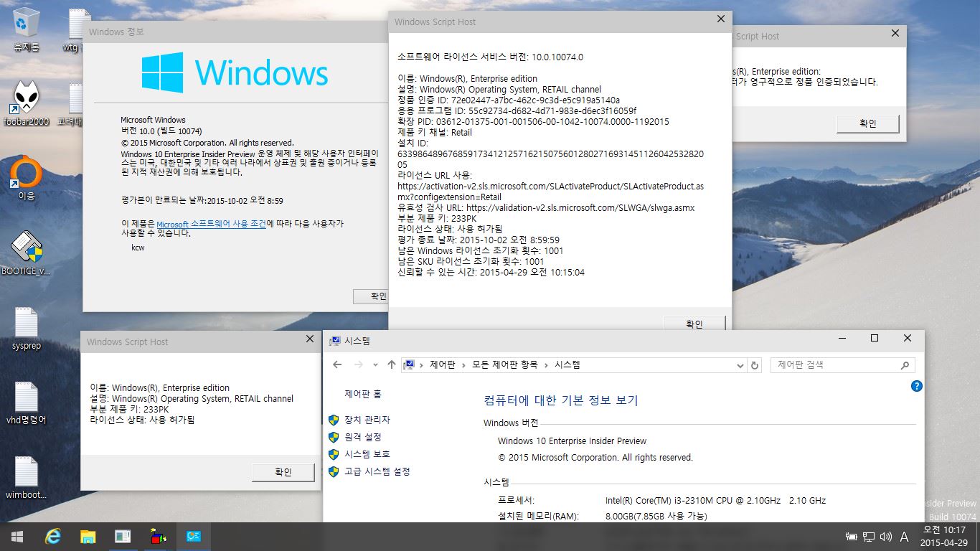The image size is (980, 551).
Task: Click the '8.00GB(7.85GB 사용 가능)' memory value
Action: click(656, 517)
